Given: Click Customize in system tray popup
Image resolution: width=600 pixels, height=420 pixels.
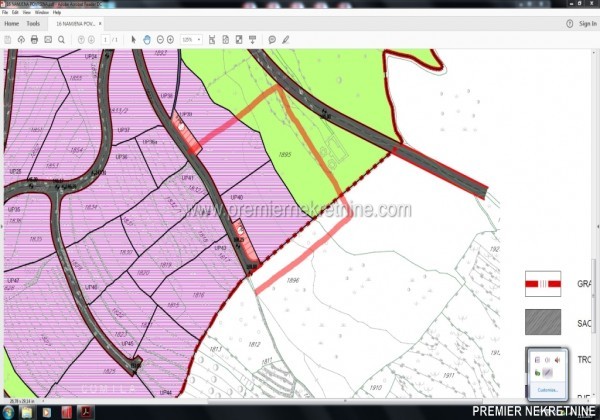Looking at the screenshot, I should pos(546,389).
